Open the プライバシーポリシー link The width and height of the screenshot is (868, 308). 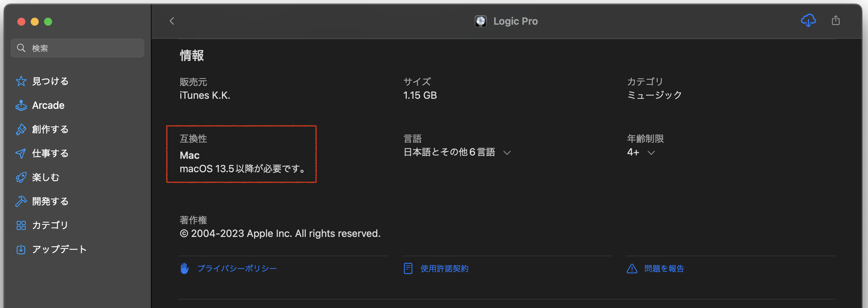[x=237, y=269]
